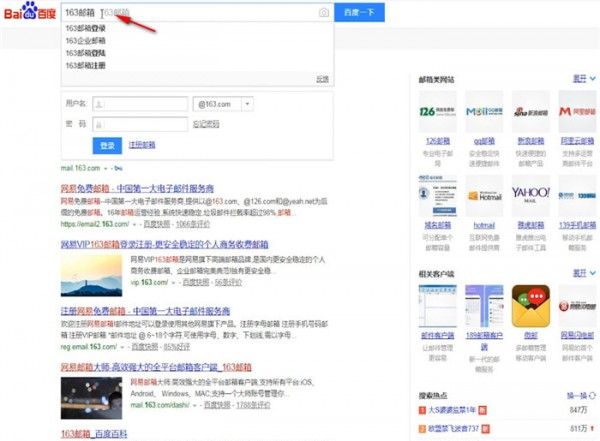This screenshot has height=441, width=600.
Task: Open 1788条评价 reviews link
Action: [253, 405]
